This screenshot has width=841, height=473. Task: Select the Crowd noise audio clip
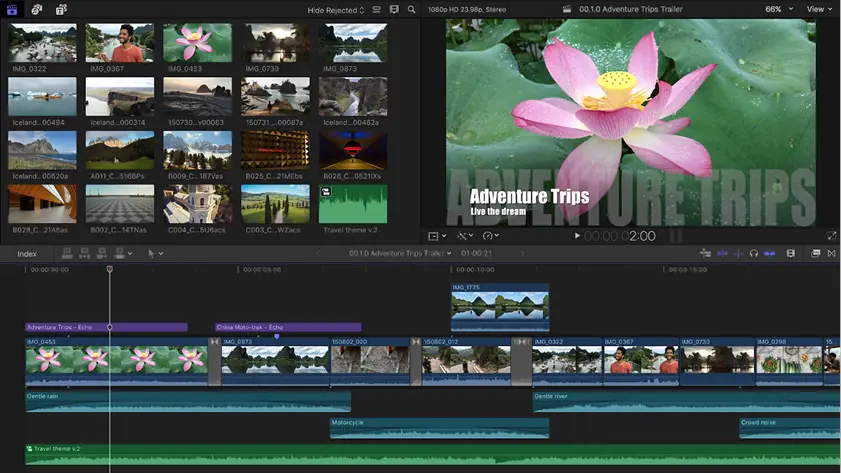point(790,428)
